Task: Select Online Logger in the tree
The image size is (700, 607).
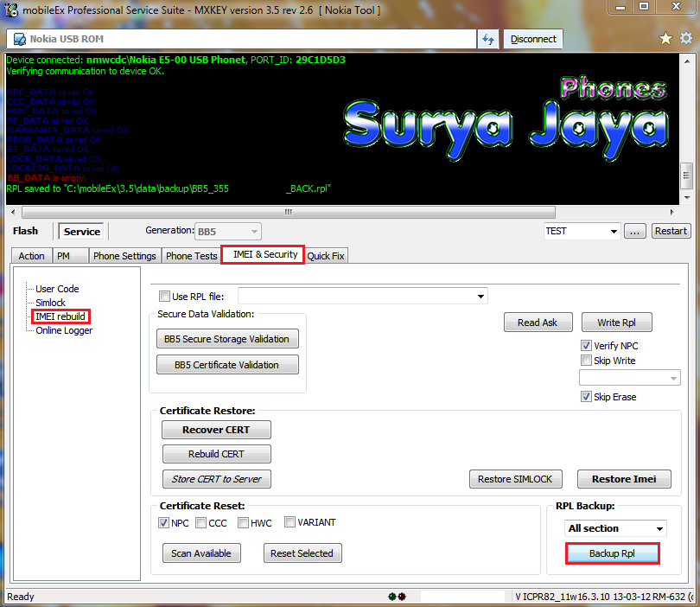Action: click(64, 330)
